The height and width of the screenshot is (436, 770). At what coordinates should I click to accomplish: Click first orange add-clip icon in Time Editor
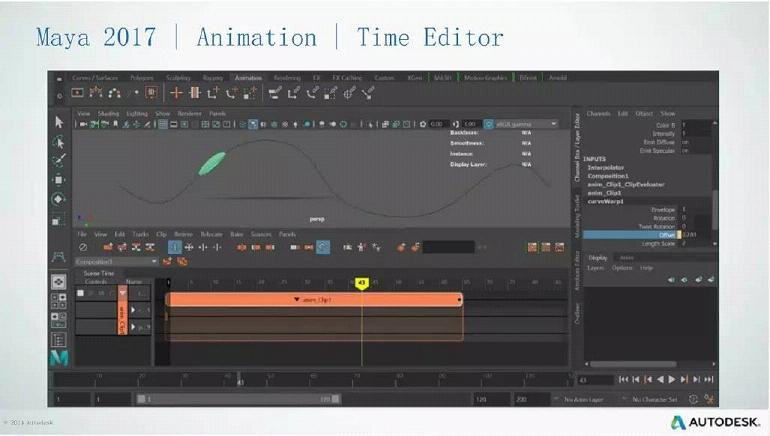coord(108,247)
